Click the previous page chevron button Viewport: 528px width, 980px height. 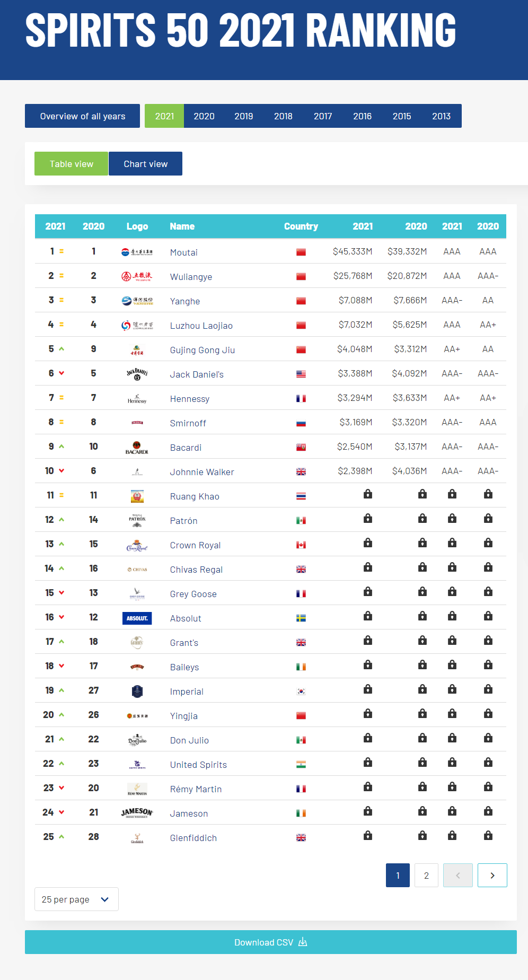click(x=457, y=876)
